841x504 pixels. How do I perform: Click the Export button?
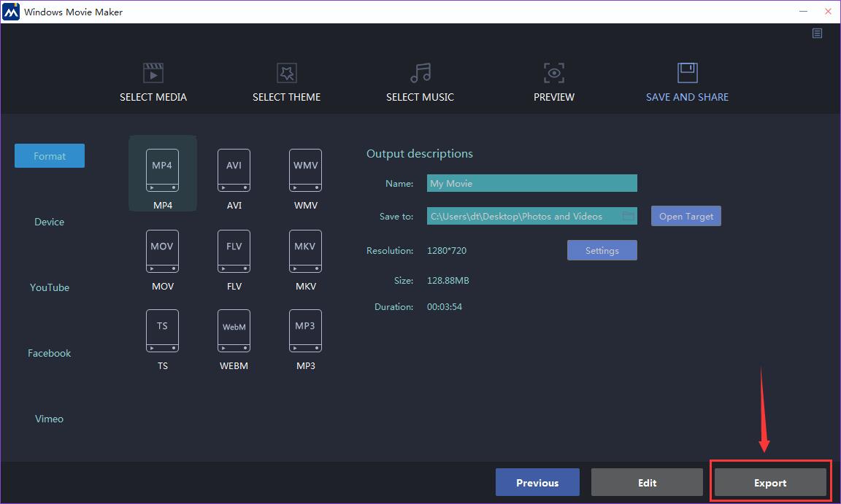(x=770, y=483)
